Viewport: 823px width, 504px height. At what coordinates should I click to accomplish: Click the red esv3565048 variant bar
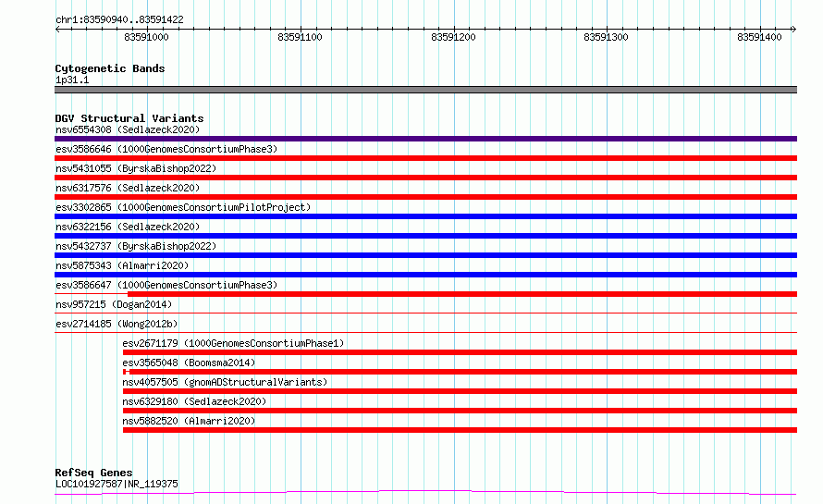[x=460, y=372]
